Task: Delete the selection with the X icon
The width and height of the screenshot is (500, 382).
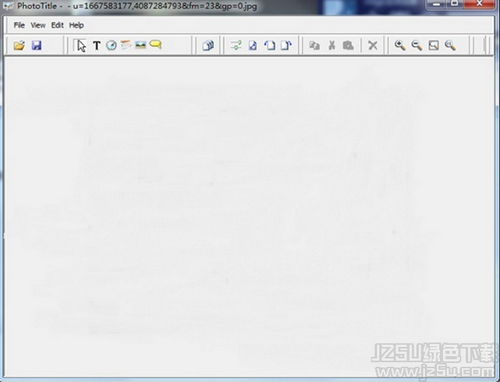Action: point(373,45)
